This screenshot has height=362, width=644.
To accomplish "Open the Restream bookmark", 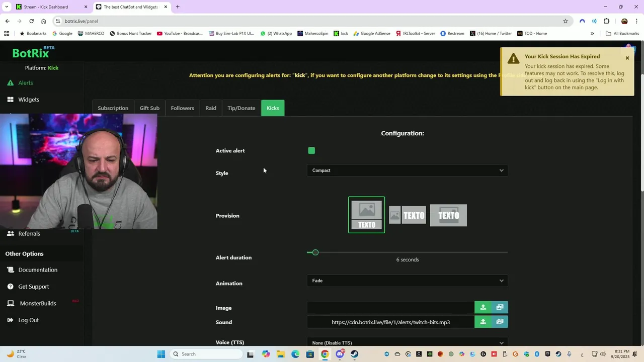I will coord(452,34).
